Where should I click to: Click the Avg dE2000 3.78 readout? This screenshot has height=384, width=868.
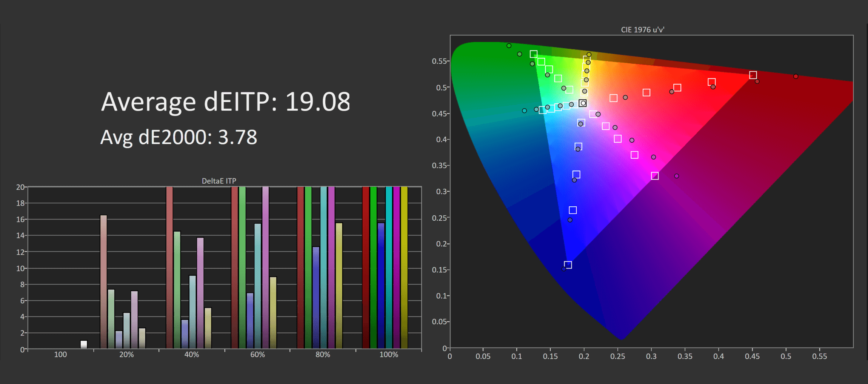point(179,137)
